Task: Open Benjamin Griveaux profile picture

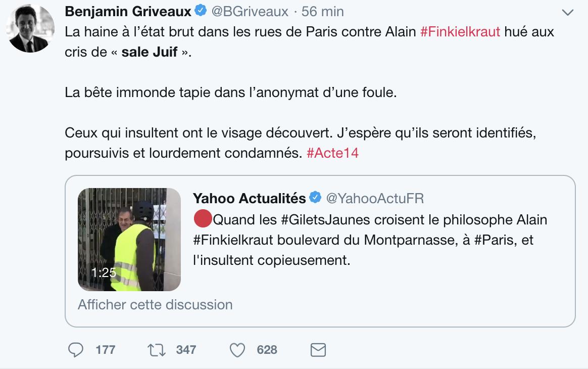Action: 30,28
